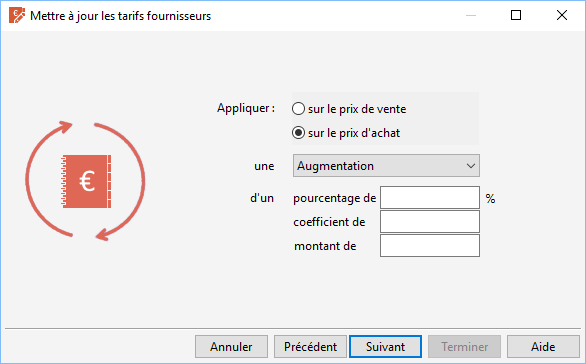Click the app icon in the title bar
The width and height of the screenshot is (586, 364).
coord(17,16)
